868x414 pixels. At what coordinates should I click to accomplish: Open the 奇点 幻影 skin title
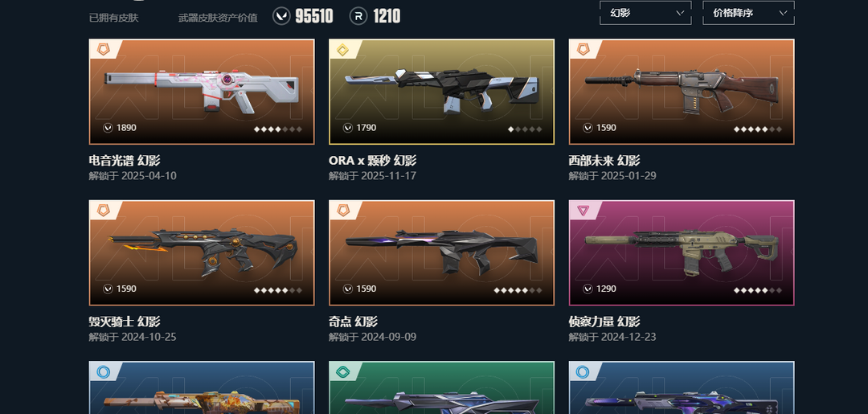pyautogui.click(x=353, y=322)
